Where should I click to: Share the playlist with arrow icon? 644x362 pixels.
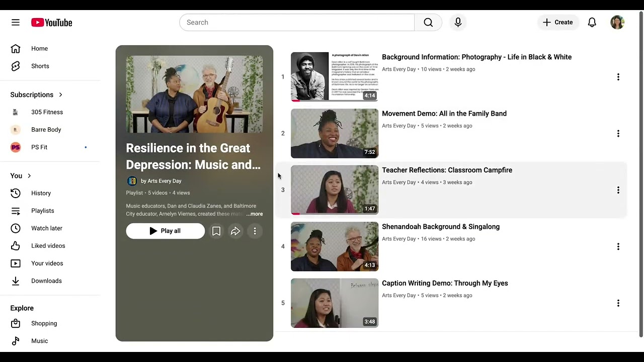coord(235,231)
